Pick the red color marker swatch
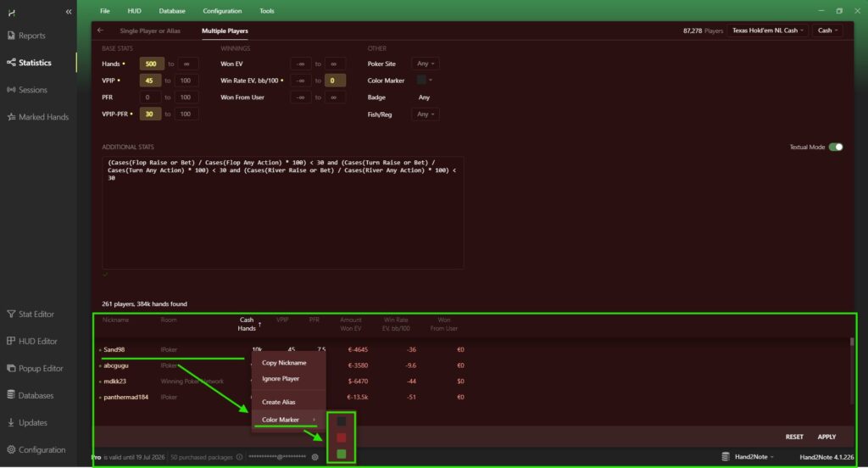This screenshot has width=868, height=468. pos(342,437)
